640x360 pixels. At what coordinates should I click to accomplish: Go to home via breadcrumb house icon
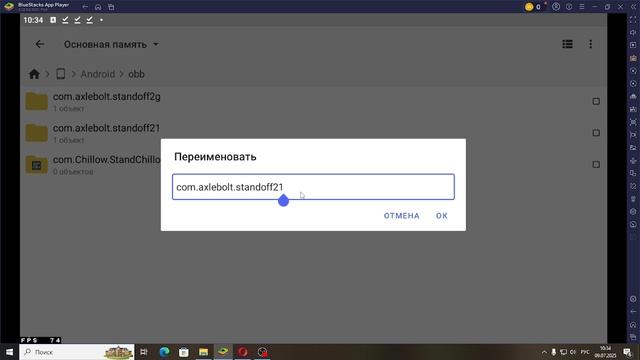tap(34, 74)
